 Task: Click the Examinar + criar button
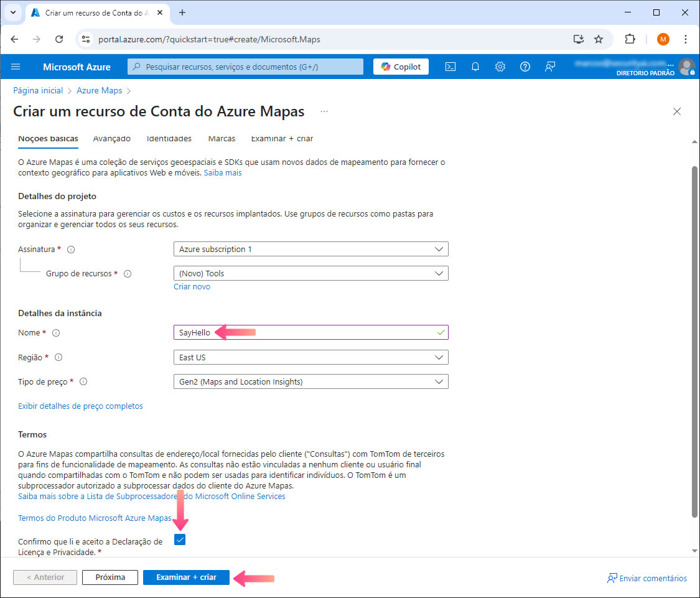(x=186, y=577)
